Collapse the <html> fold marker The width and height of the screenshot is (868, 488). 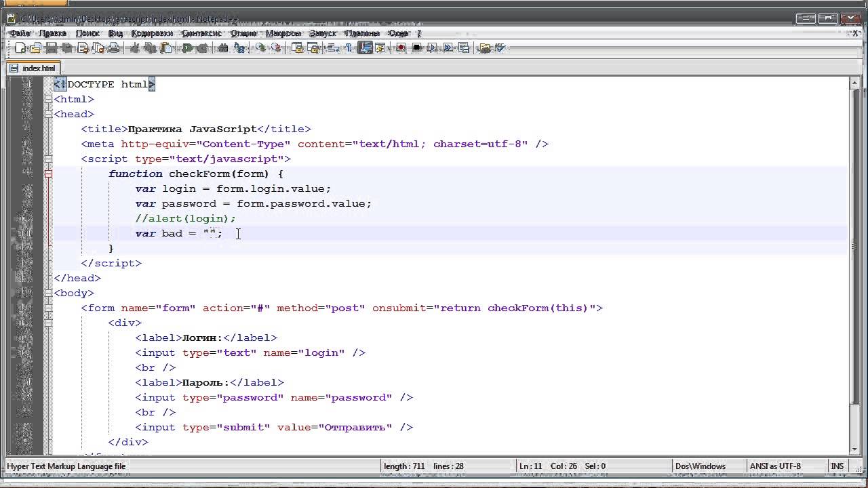coord(48,99)
